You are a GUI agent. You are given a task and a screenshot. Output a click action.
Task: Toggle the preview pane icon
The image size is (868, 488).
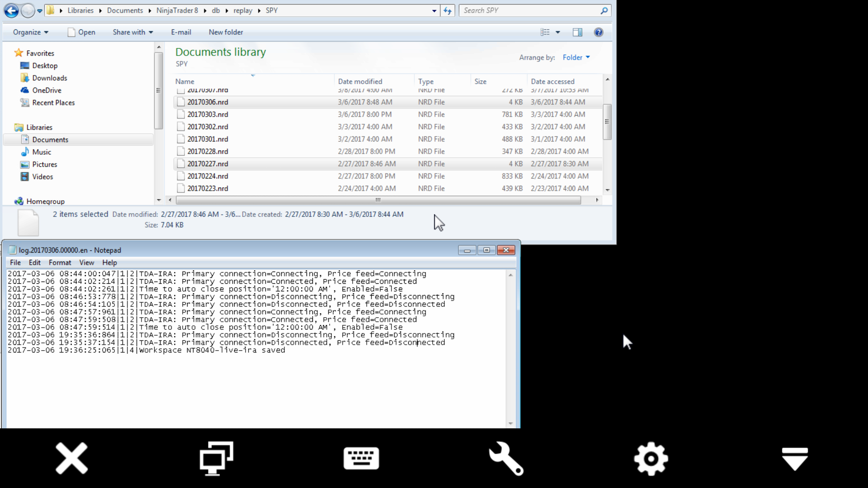(x=577, y=32)
